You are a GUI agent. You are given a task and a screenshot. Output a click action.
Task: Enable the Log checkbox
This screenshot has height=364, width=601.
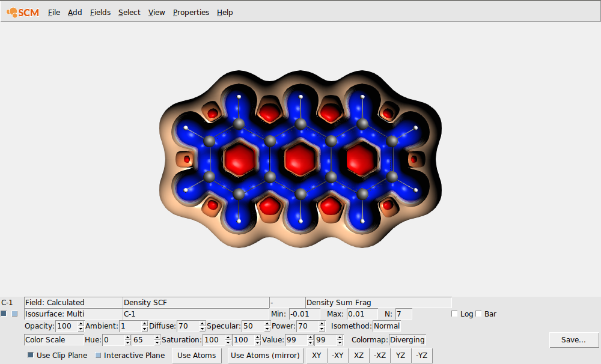click(455, 314)
